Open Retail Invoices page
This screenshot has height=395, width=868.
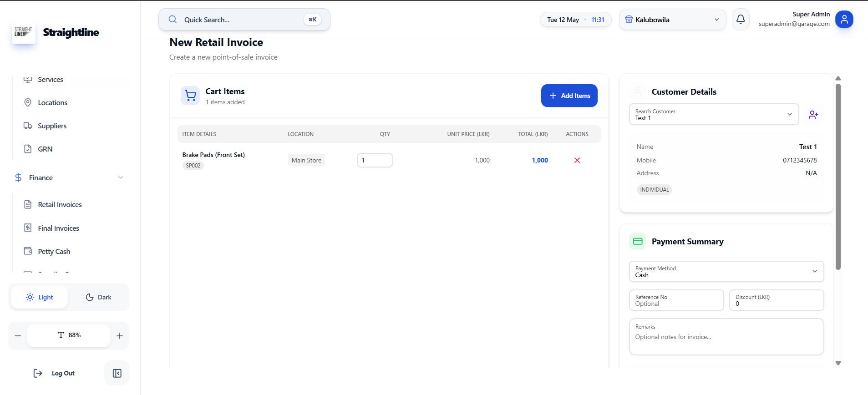coord(60,205)
